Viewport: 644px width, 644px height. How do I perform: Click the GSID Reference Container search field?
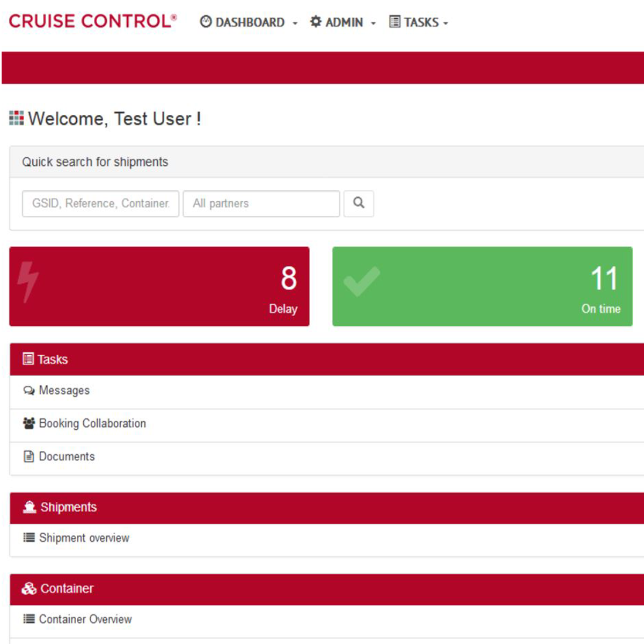[100, 203]
